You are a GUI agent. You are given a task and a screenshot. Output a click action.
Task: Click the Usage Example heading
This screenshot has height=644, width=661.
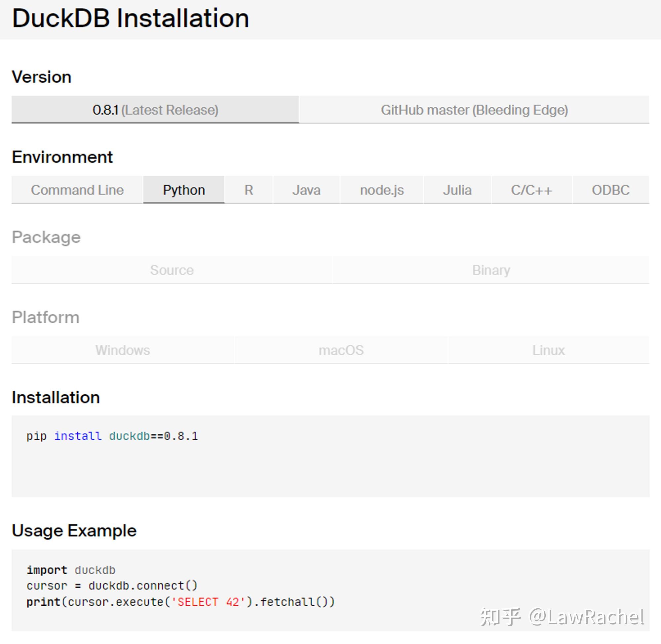[74, 530]
